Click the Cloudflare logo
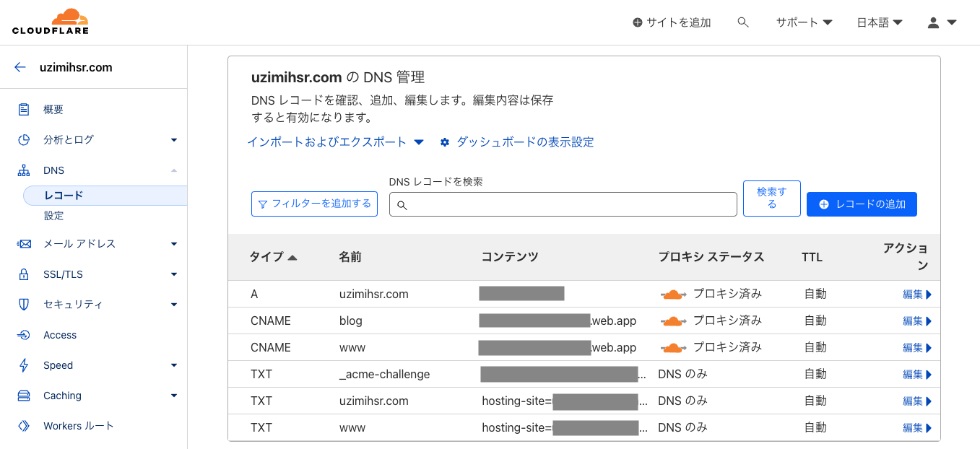The image size is (980, 449). point(51,22)
